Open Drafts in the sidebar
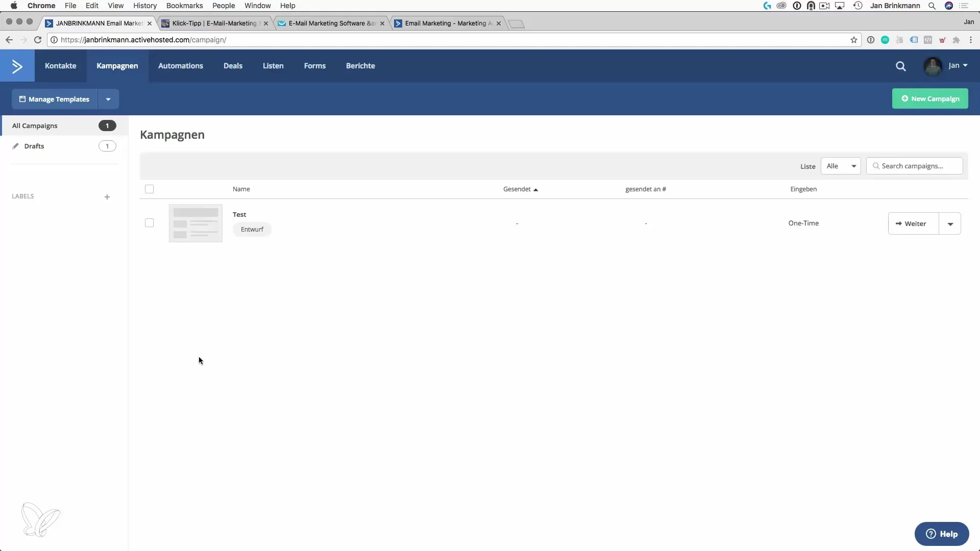 pyautogui.click(x=64, y=146)
